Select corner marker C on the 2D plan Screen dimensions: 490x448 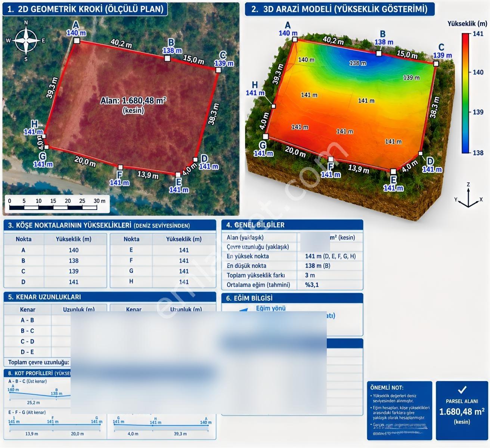click(x=218, y=70)
